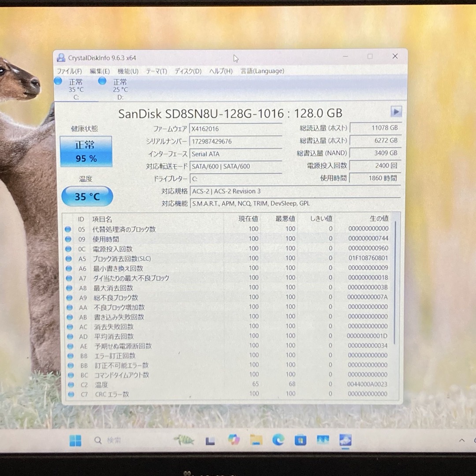Click the status icon for ID AA row
This screenshot has width=476, height=476.
click(x=70, y=307)
